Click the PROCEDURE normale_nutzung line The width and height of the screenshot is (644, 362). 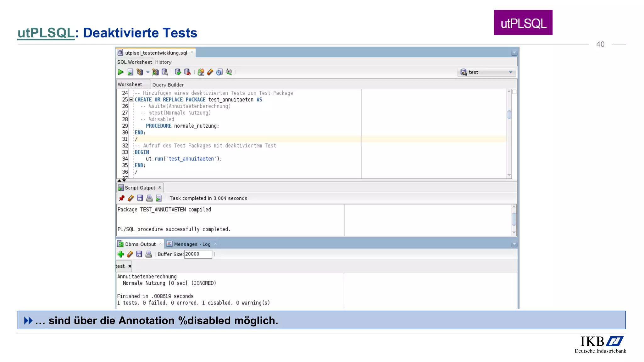coord(182,126)
